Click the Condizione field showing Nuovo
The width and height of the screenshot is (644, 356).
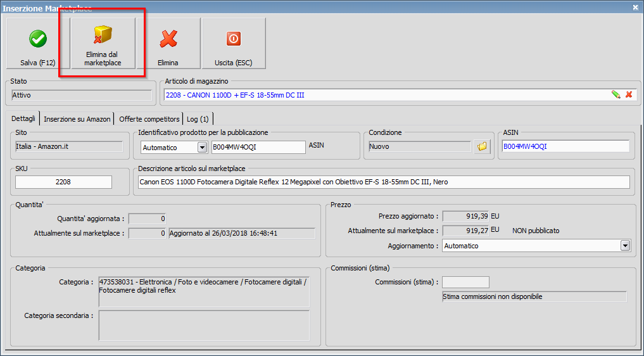tap(420, 146)
